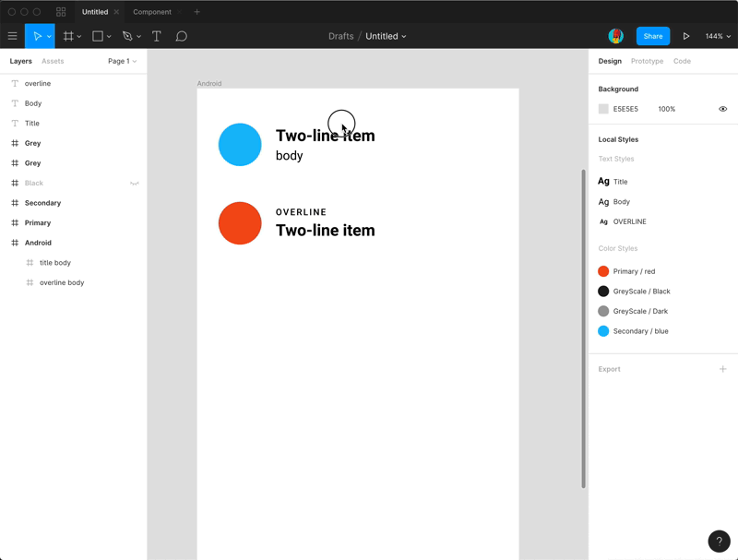Close the Untitled tab

click(x=116, y=12)
